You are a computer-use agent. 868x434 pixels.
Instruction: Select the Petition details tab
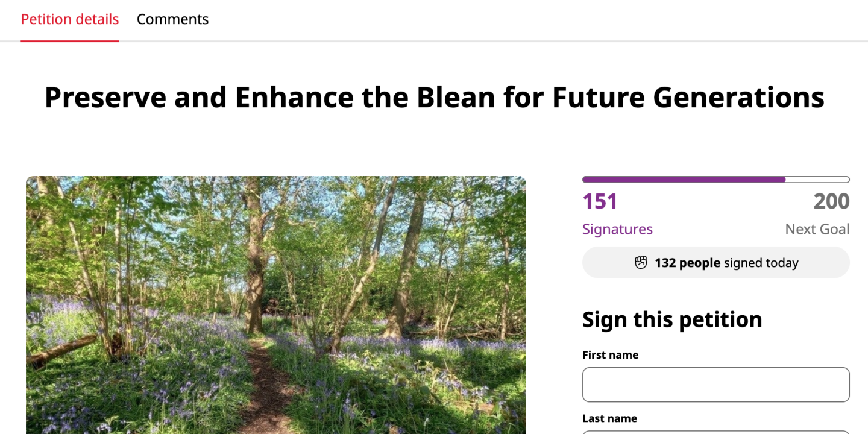(69, 19)
